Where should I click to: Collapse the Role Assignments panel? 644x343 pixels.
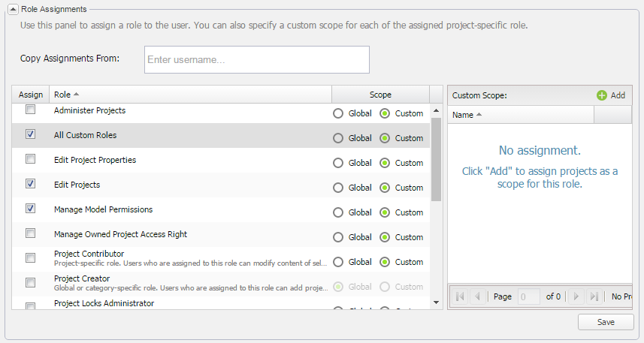click(x=14, y=9)
